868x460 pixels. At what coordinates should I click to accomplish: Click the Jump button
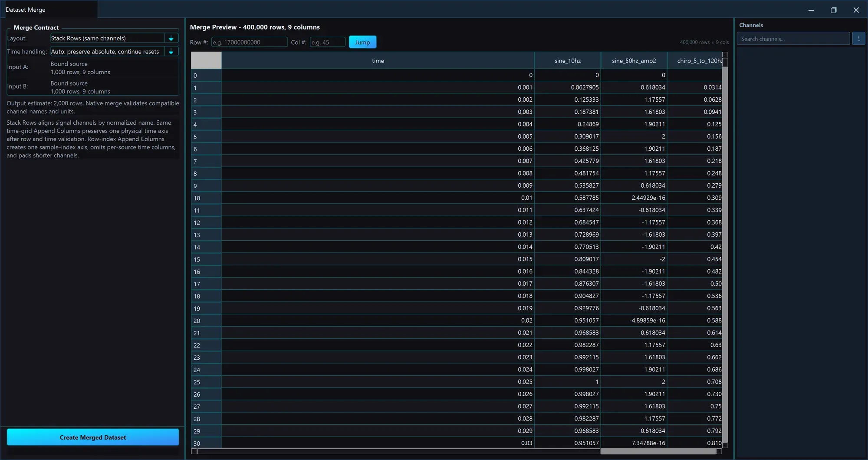[362, 42]
